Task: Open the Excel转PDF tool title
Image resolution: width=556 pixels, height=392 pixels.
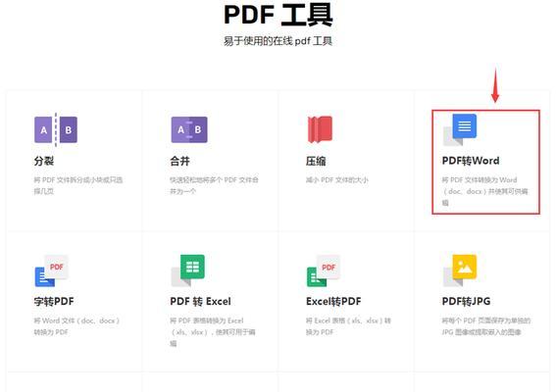Action: 333,302
